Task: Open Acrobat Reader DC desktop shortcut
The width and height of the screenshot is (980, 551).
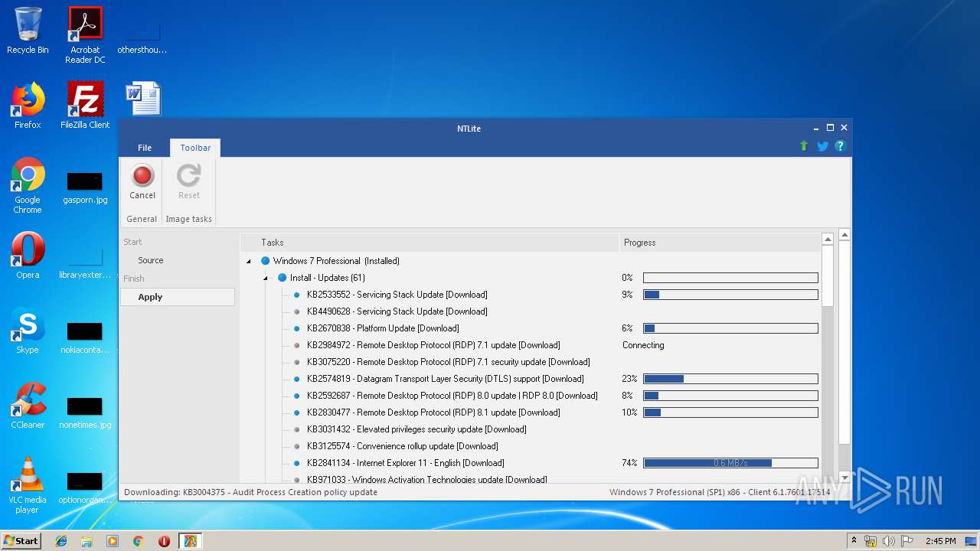Action: 85,35
